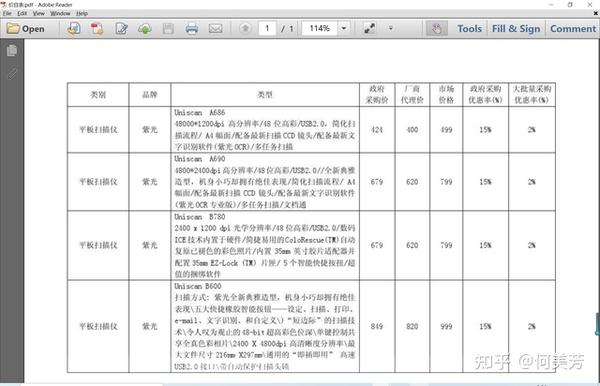Open the Fill & Sign pane
The width and height of the screenshot is (600, 386).
[x=516, y=29]
